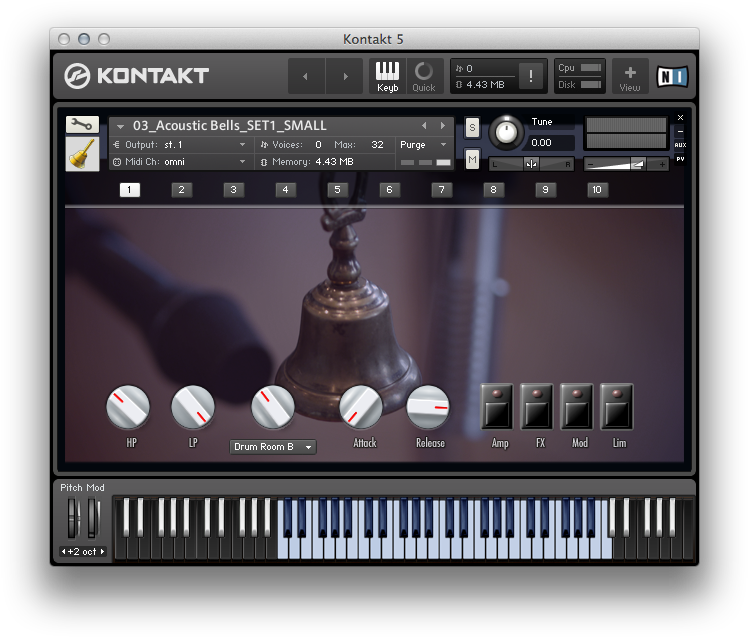Select next instrument with small right arrow
Viewport: 748px width, 637px height.
[x=443, y=125]
